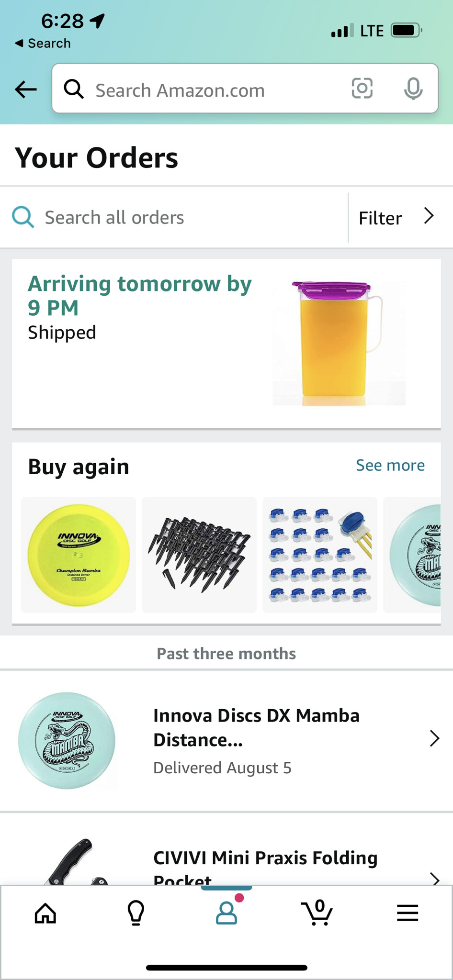Viewport: 453px width, 980px height.
Task: Open the black lawn stakes thumbnail
Action: (x=199, y=555)
